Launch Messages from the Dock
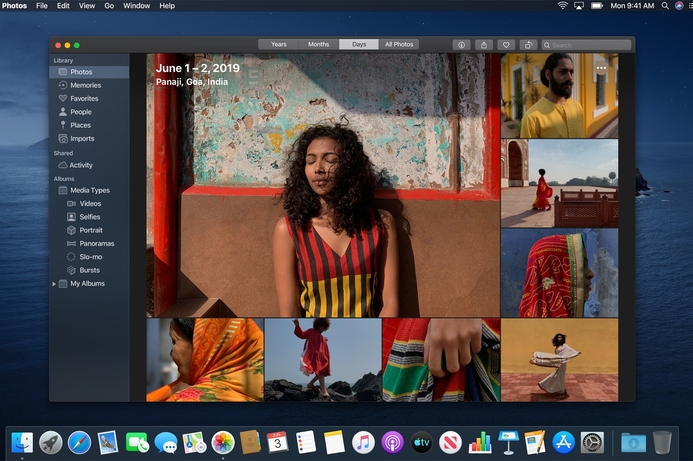693x461 pixels. [x=166, y=442]
